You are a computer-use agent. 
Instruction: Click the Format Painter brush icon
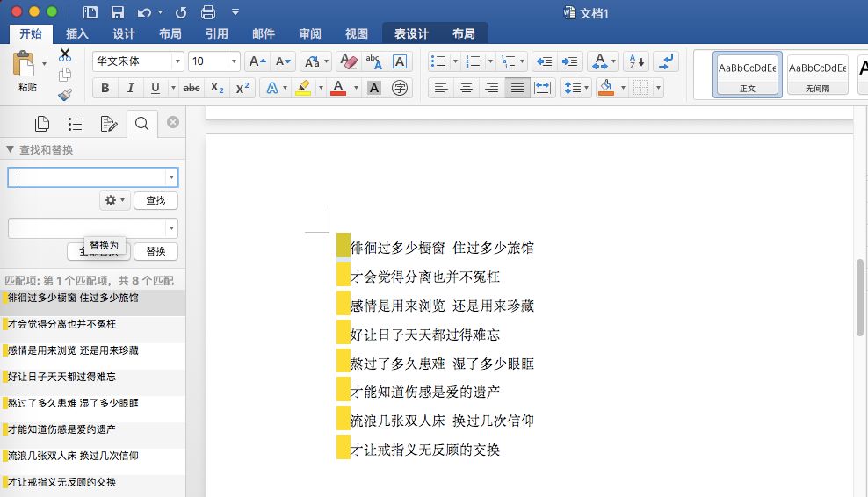pos(65,95)
